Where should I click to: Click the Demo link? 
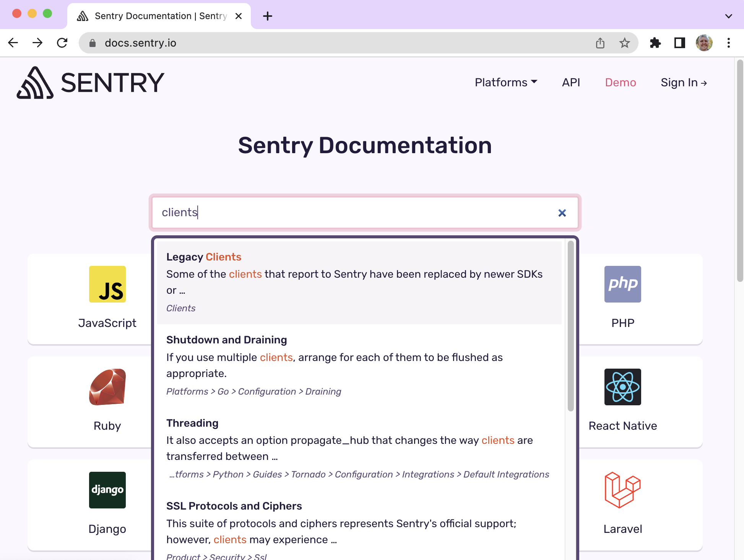[620, 82]
